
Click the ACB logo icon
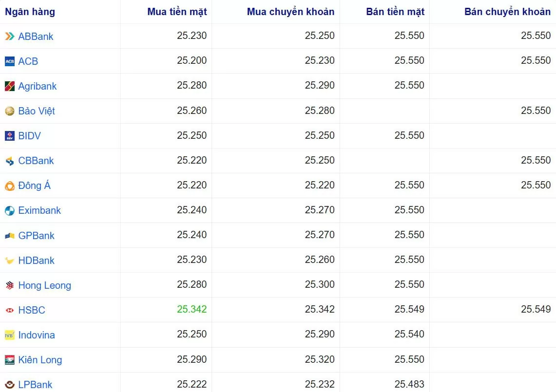tap(10, 61)
